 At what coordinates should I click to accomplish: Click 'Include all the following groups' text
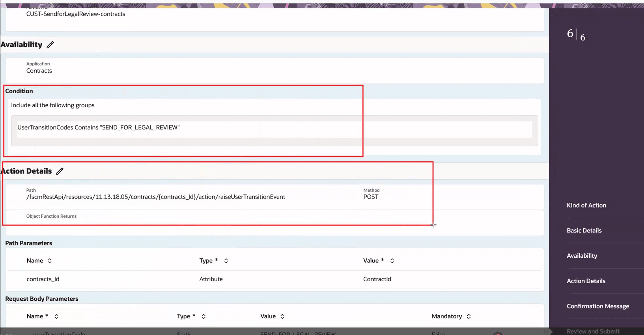(x=53, y=105)
